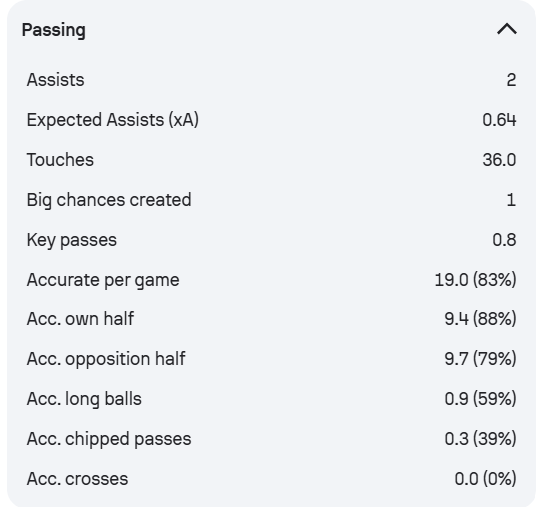
Task: Click the 0.64 xA value
Action: 499,120
